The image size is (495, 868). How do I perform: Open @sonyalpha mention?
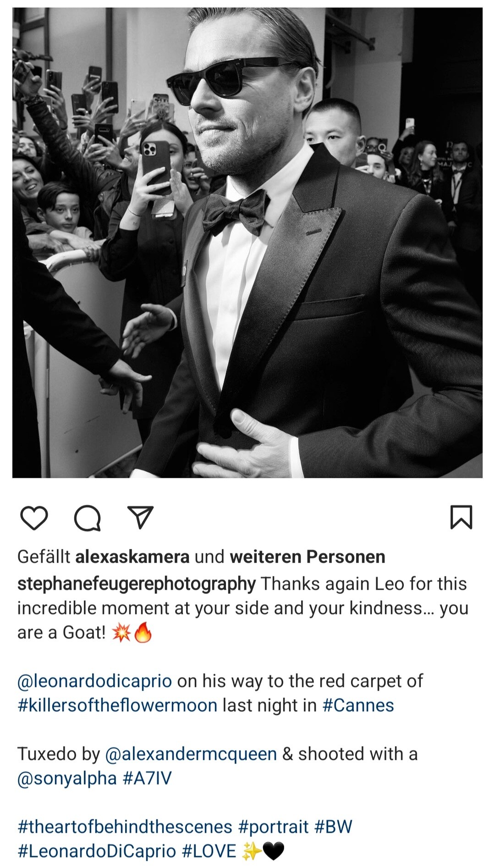click(67, 778)
